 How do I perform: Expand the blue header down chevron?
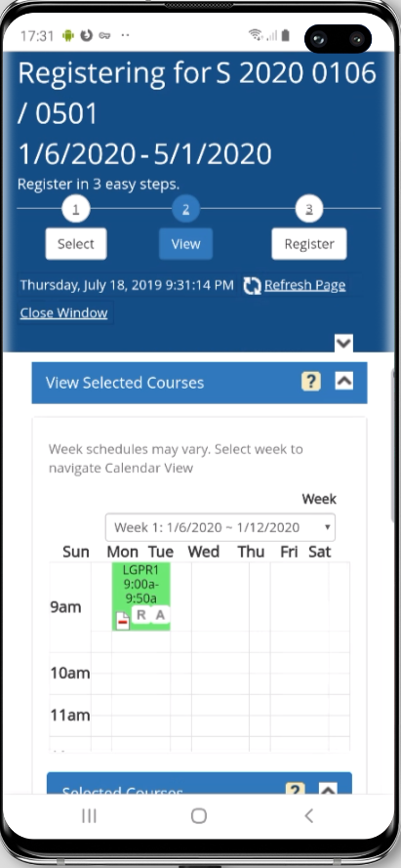click(343, 344)
